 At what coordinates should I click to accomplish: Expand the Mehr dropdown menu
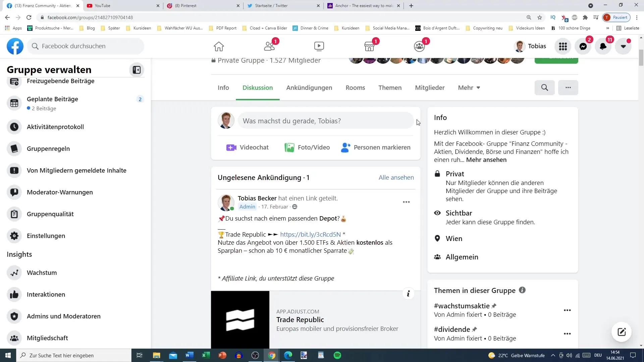[470, 87]
